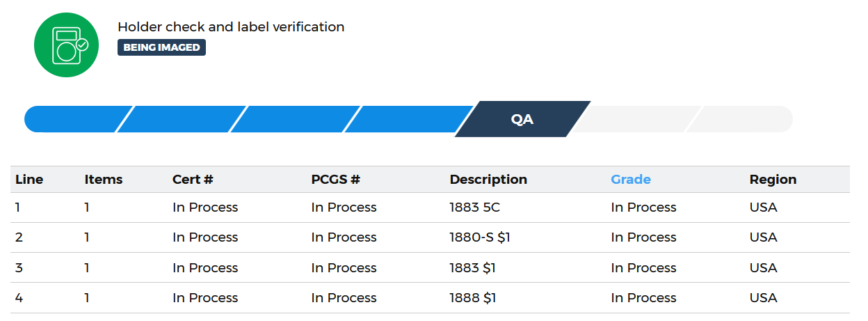Sort the table by Grade column
This screenshot has height=321, width=868.
[631, 180]
